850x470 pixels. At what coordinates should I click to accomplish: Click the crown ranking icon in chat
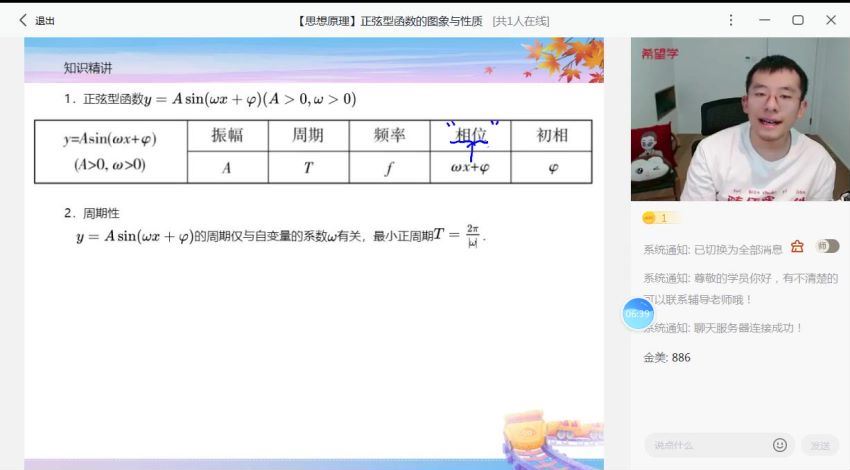click(x=797, y=247)
